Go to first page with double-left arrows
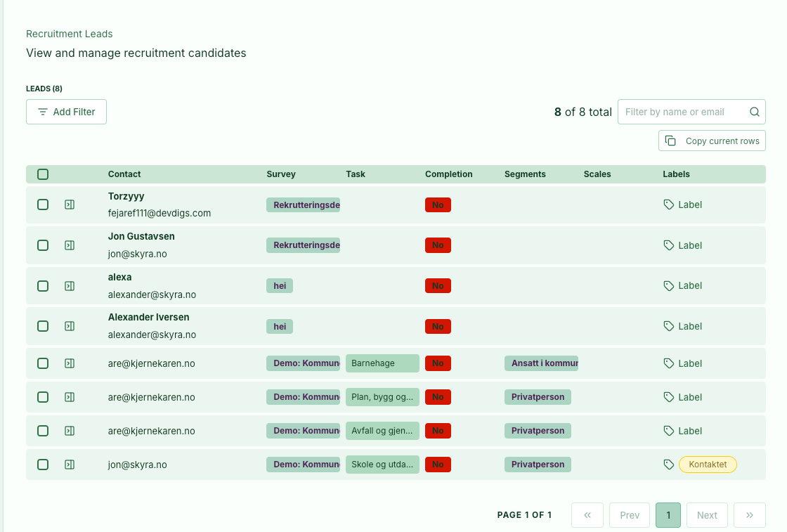Screen dimensions: 787x532 (587, 515)
